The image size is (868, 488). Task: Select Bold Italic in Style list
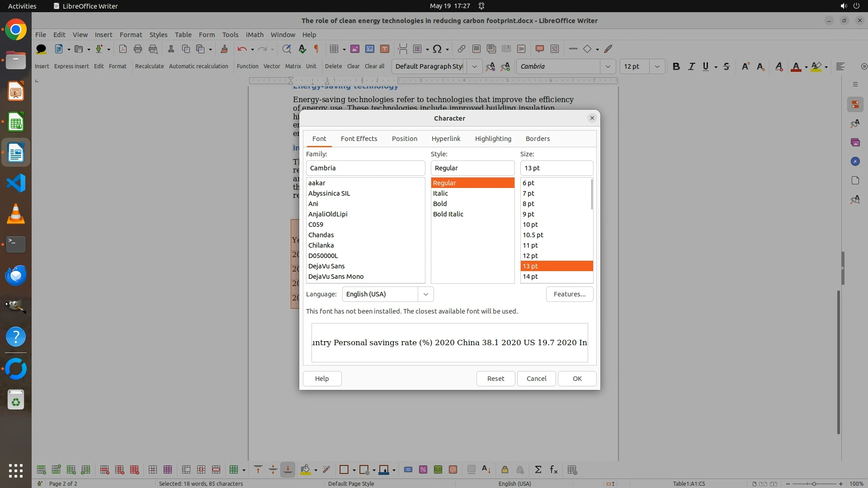point(448,214)
